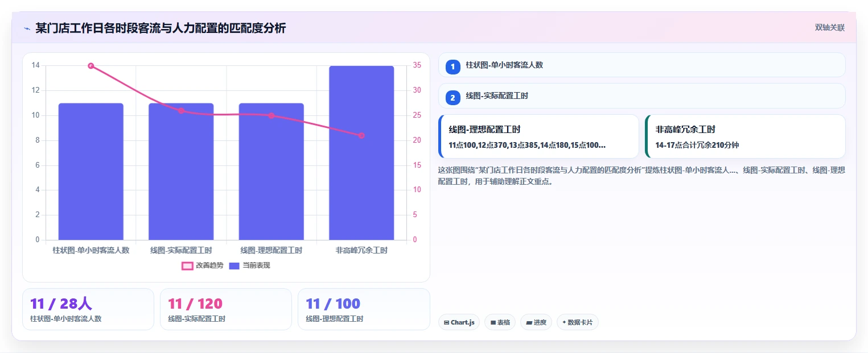Click the 14-17点合计冗余210分钟 text

697,145
